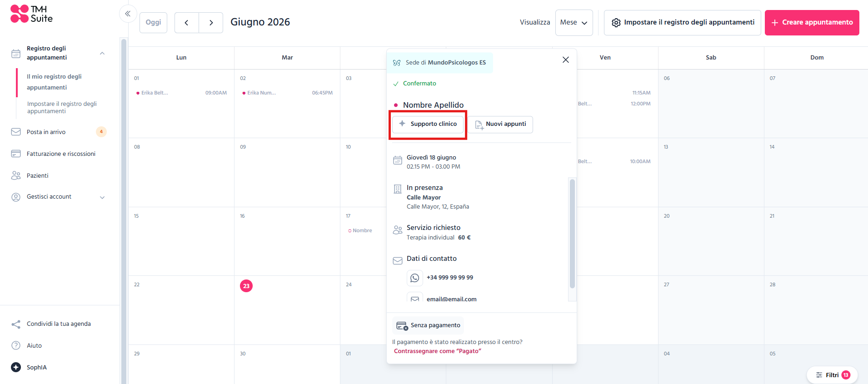Click the MundoPsicologos butterfly logo icon
This screenshot has height=384, width=868.
(x=397, y=63)
